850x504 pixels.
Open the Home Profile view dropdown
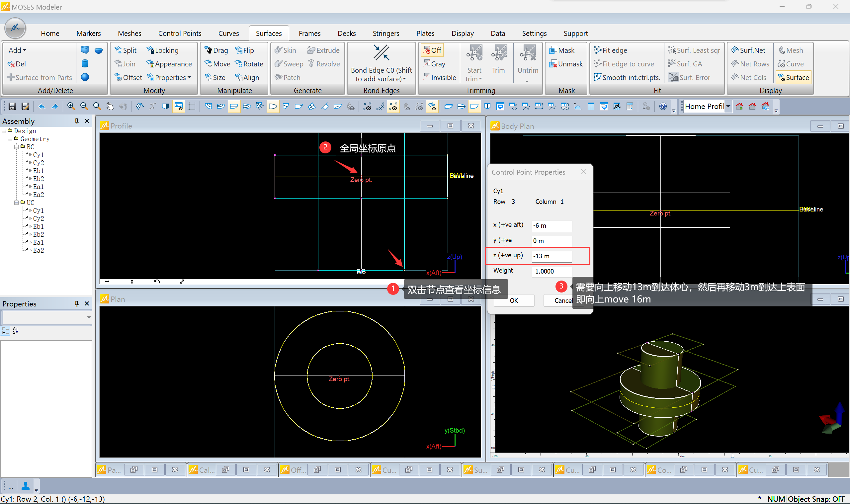(728, 106)
